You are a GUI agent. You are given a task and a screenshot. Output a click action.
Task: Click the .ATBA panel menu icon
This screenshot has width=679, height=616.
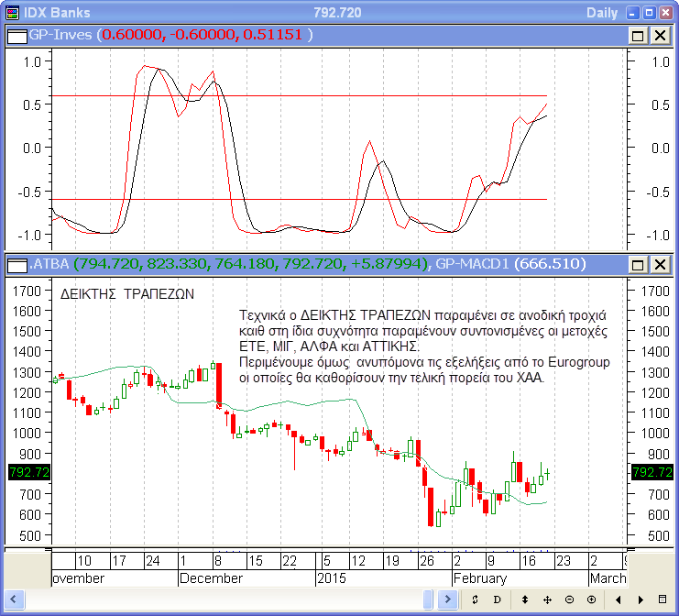coord(17,265)
